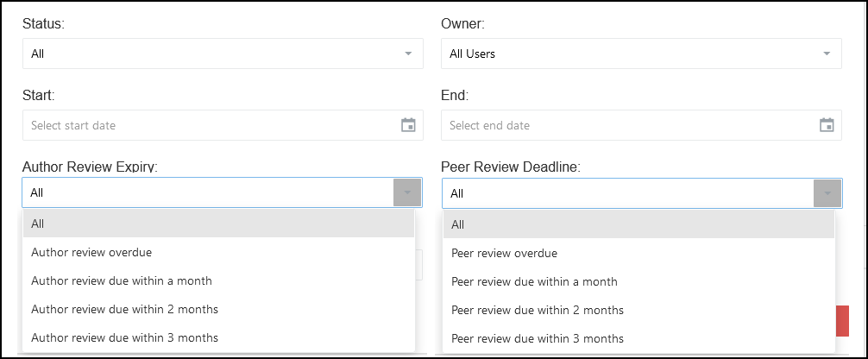Image resolution: width=868 pixels, height=359 pixels.
Task: Select 'Author review due within 2 months'
Action: (x=218, y=309)
